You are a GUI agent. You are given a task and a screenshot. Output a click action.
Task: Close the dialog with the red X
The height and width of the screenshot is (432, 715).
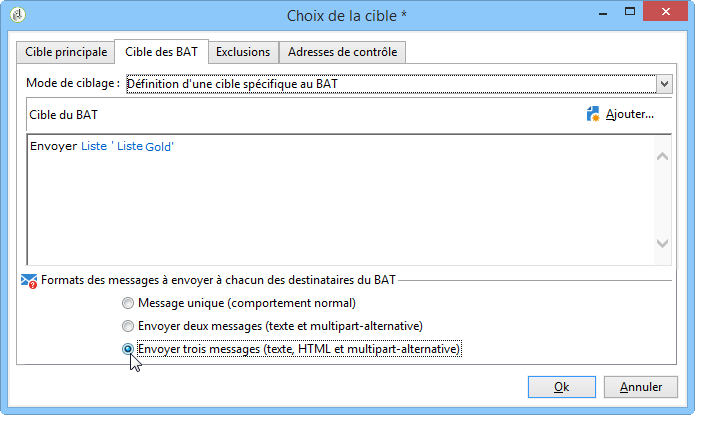(665, 11)
